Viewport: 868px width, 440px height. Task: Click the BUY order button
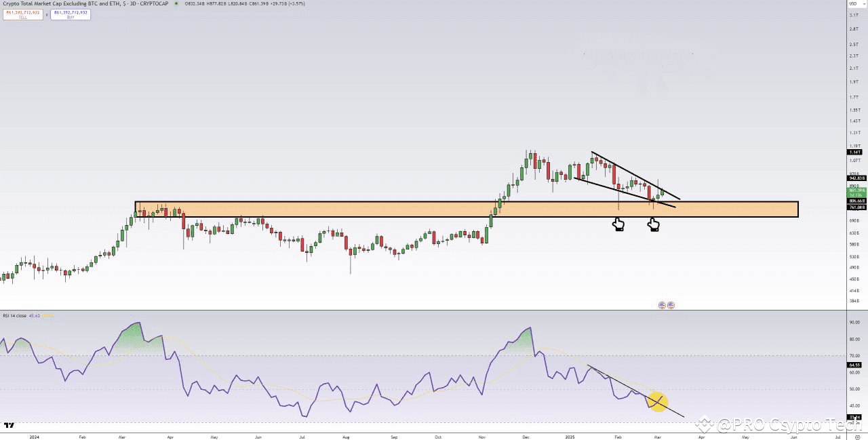click(70, 14)
